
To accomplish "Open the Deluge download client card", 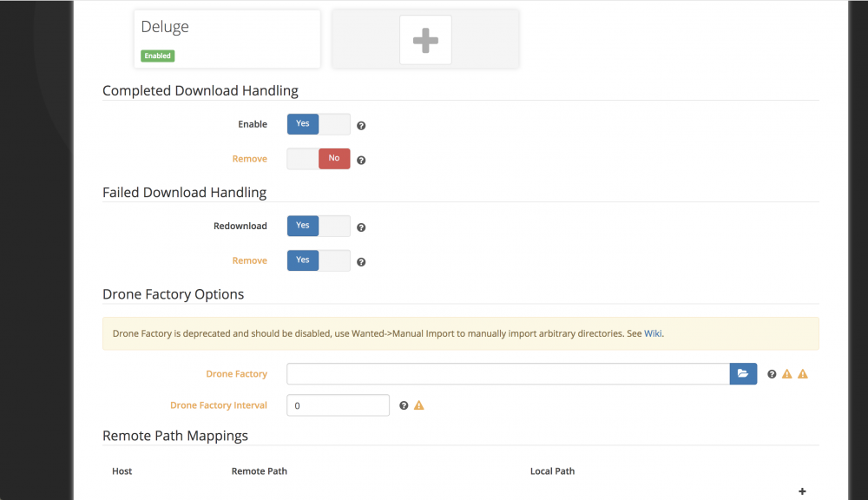I will pyautogui.click(x=227, y=39).
